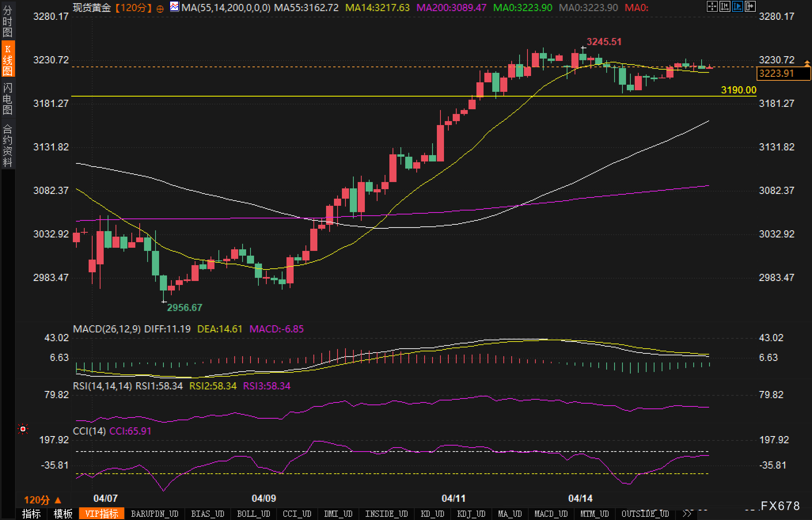This screenshot has width=812, height=520.
Task: Open the 120分 timeframe dropdown at bottom left
Action: pos(42,500)
